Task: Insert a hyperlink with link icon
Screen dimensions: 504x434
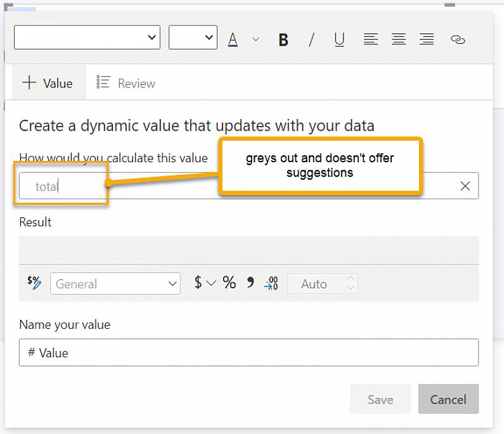Action: click(458, 39)
